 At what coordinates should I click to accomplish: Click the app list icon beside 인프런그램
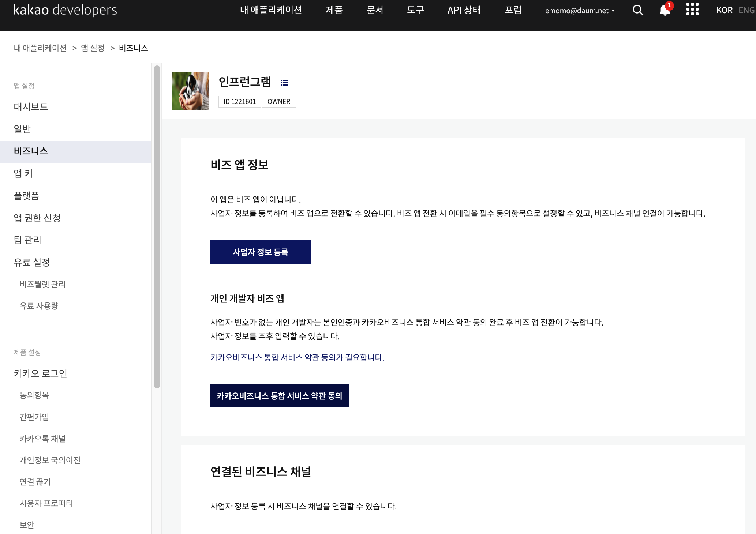[x=285, y=83]
